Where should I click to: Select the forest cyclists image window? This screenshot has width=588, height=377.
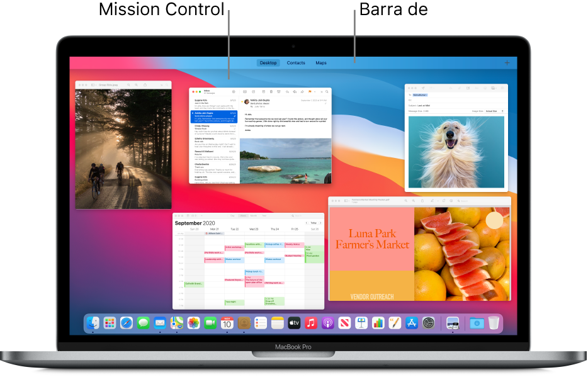(123, 145)
